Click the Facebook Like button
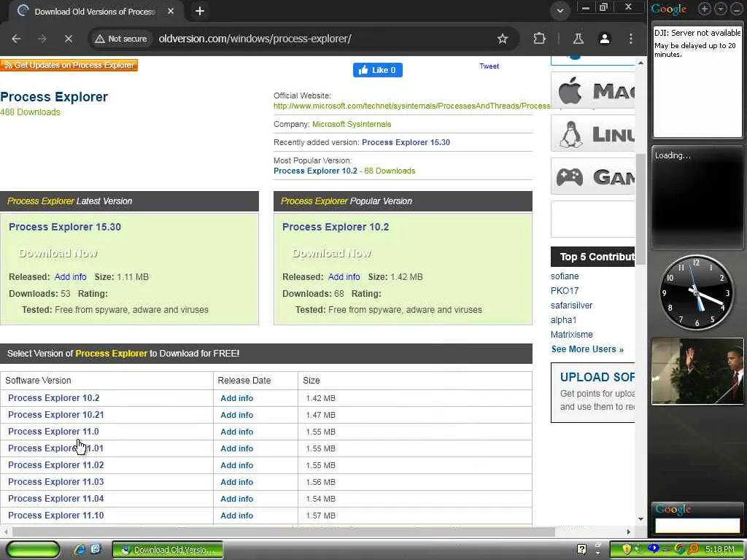 click(378, 70)
